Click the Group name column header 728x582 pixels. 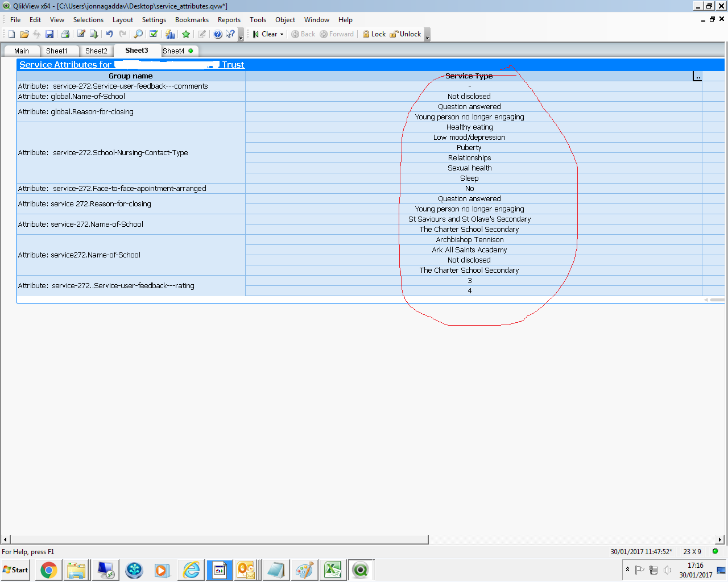[x=130, y=76]
